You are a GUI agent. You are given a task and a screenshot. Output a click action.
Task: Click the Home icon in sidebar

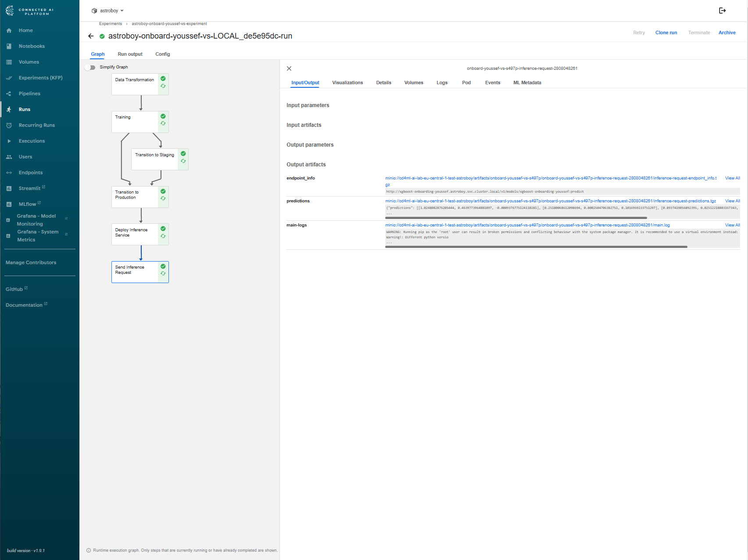(9, 30)
